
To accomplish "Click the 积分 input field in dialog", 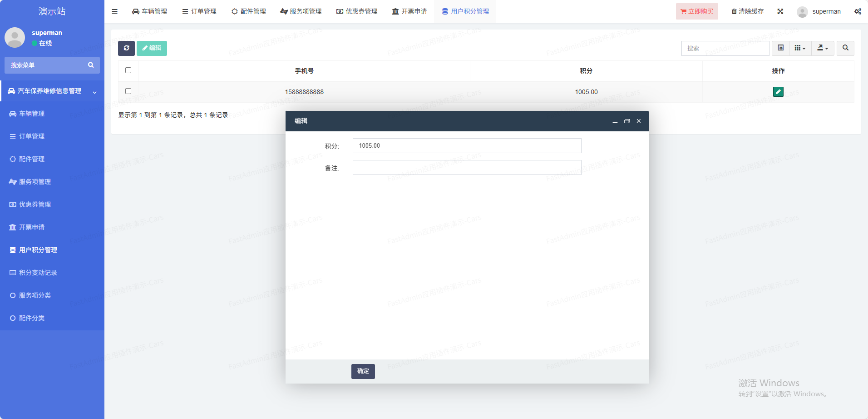I will (x=467, y=146).
